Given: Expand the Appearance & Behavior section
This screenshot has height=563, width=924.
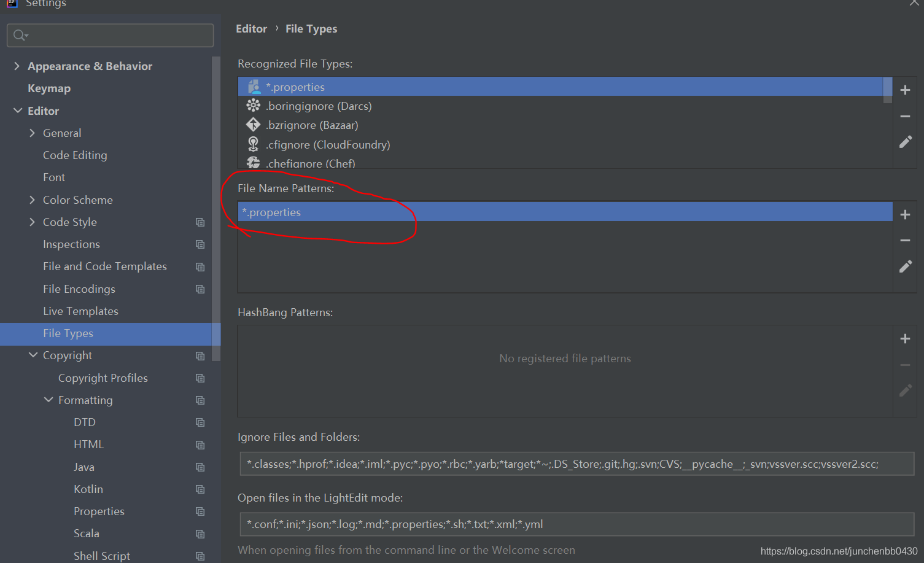Looking at the screenshot, I should click(x=17, y=66).
